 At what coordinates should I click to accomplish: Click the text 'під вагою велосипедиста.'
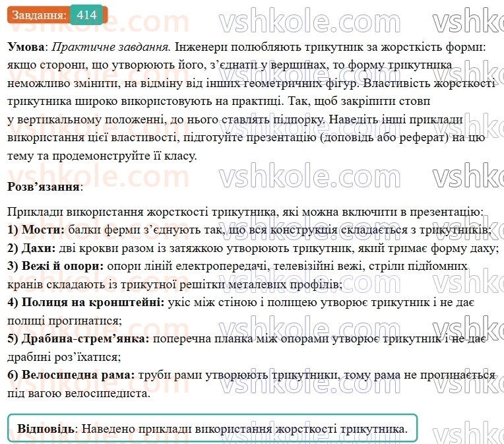tap(79, 393)
